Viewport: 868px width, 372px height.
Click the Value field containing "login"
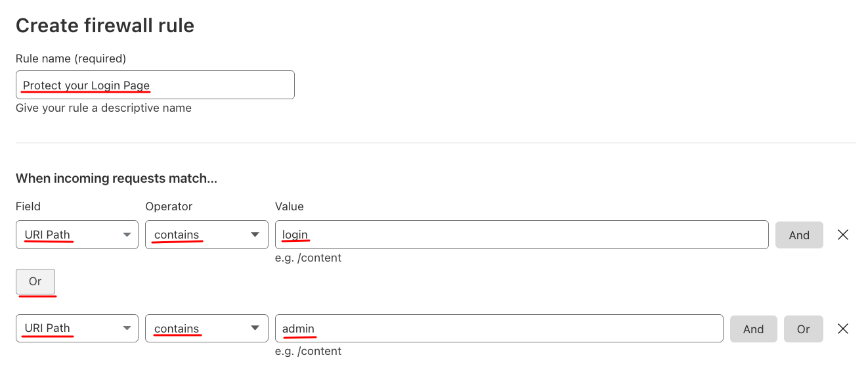[521, 235]
